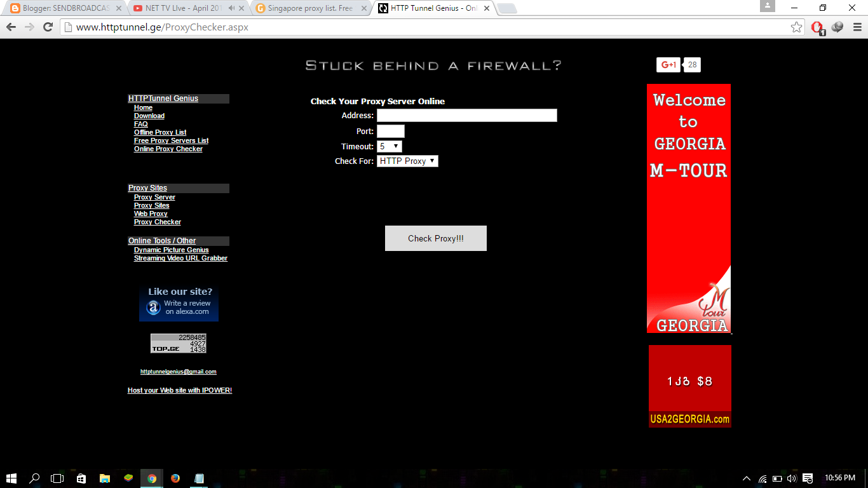The height and width of the screenshot is (488, 868).
Task: Open the Home link
Action: 143,108
